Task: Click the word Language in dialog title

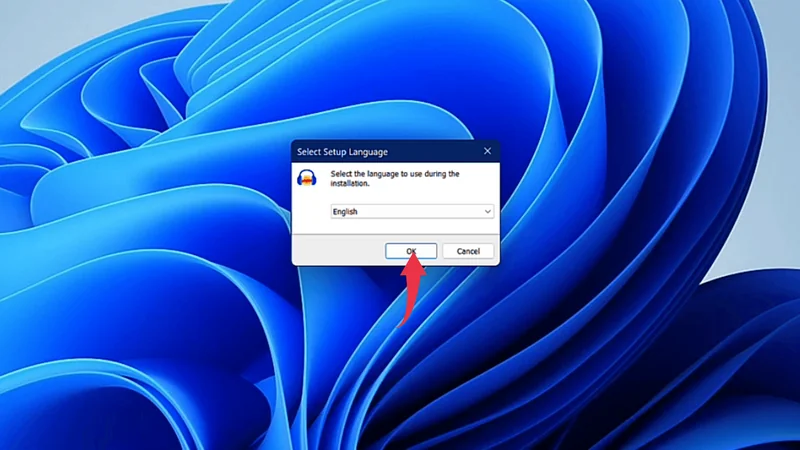Action: pos(367,152)
